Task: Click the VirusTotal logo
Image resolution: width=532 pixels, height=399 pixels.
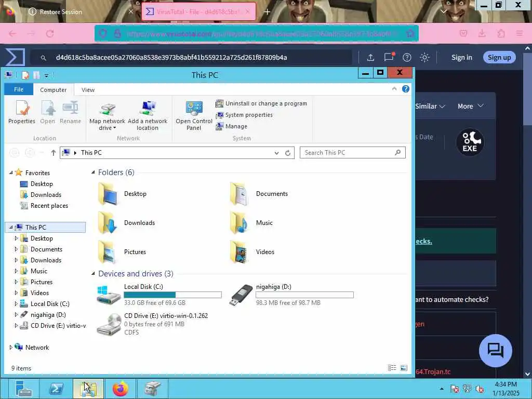Action: [15, 57]
